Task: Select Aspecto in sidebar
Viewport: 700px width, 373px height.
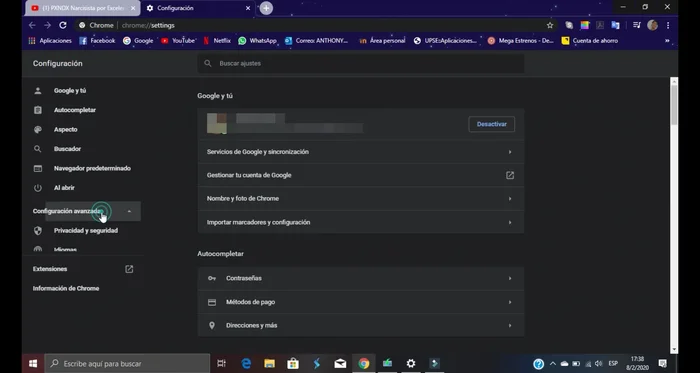Action: pos(66,129)
